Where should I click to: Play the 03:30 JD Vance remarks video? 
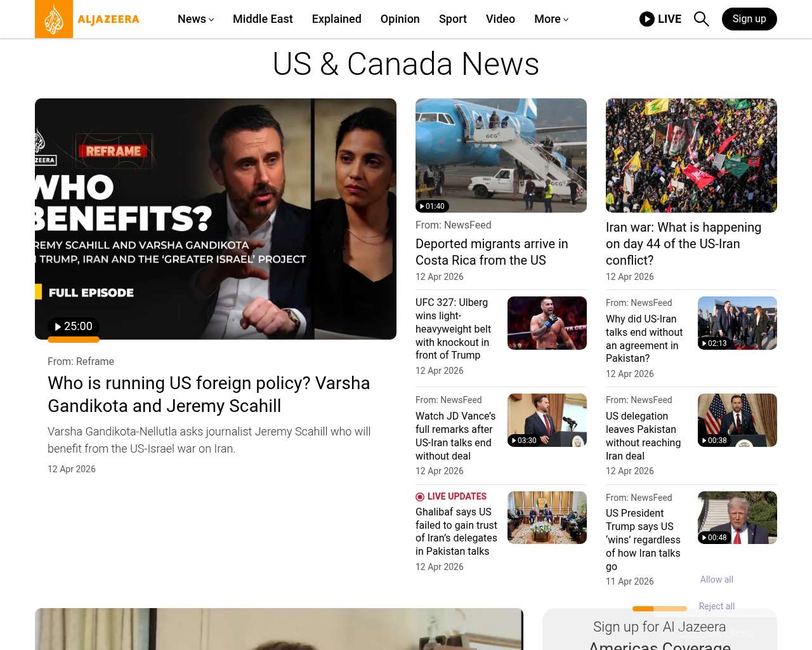point(524,441)
